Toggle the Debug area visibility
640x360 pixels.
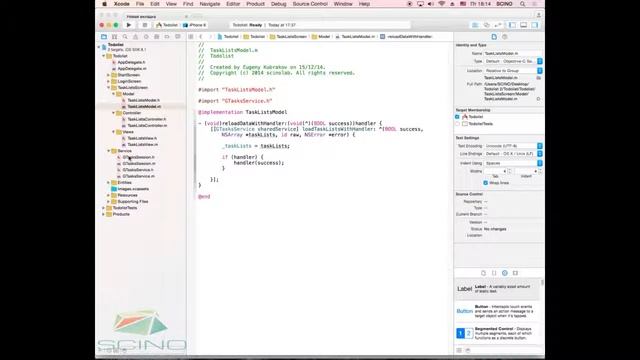point(524,25)
